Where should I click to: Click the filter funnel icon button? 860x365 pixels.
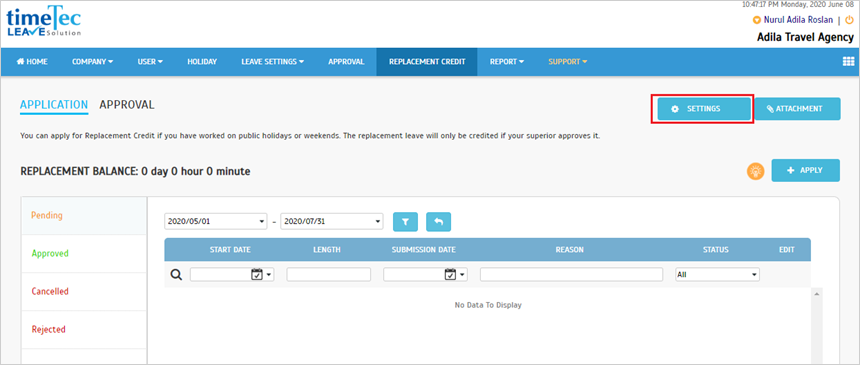coord(405,222)
